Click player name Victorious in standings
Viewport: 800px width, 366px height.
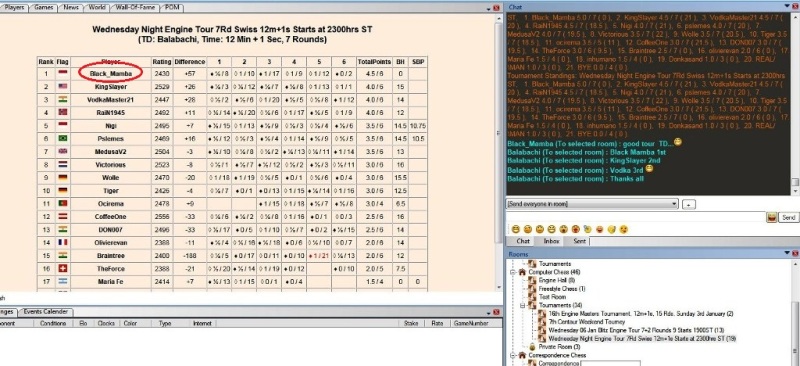tap(110, 165)
